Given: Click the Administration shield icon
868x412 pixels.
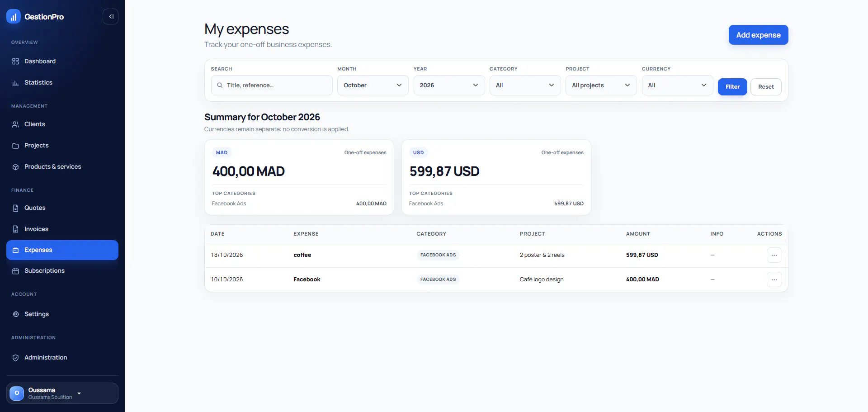Looking at the screenshot, I should (15, 358).
